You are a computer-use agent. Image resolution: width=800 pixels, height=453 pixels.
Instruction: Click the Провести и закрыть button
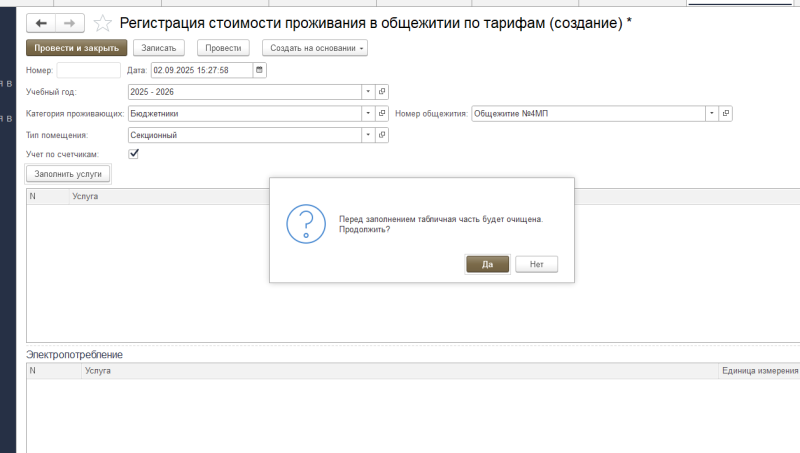coord(76,47)
